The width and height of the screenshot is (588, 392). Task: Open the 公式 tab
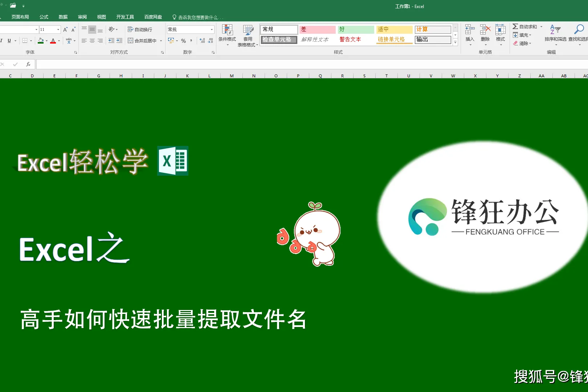click(x=44, y=17)
